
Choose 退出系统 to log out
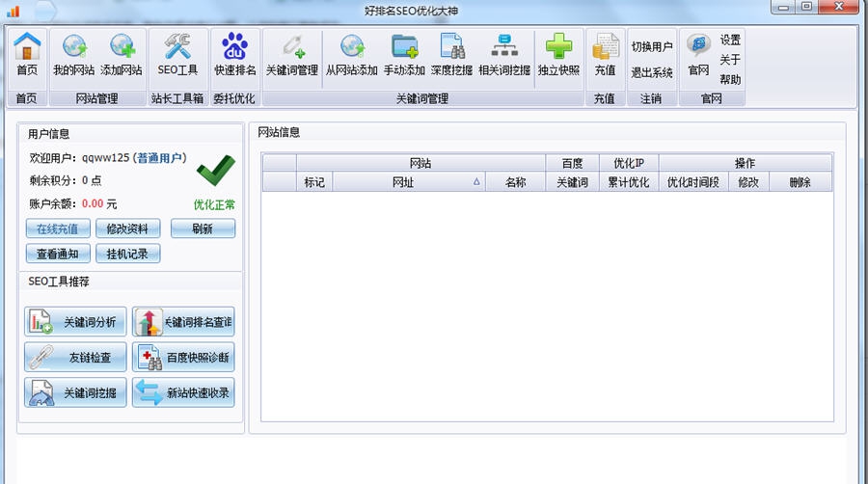652,72
